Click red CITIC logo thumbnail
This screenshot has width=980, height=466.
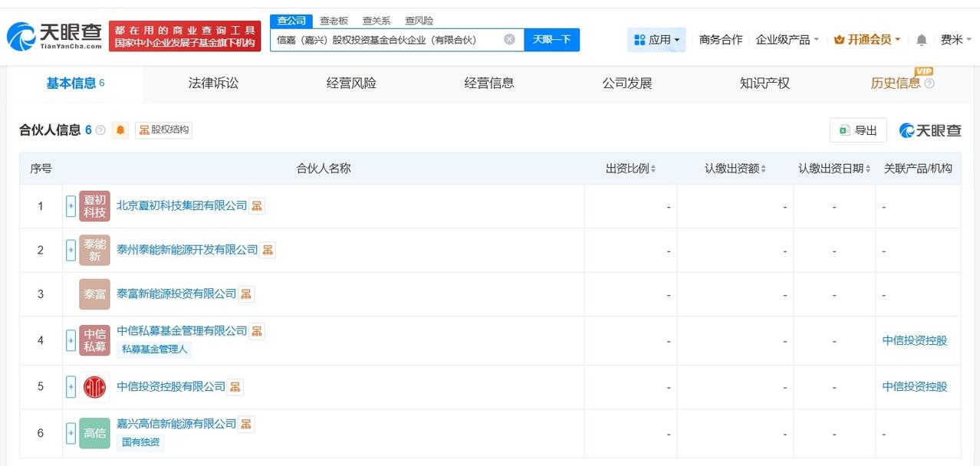pos(94,386)
